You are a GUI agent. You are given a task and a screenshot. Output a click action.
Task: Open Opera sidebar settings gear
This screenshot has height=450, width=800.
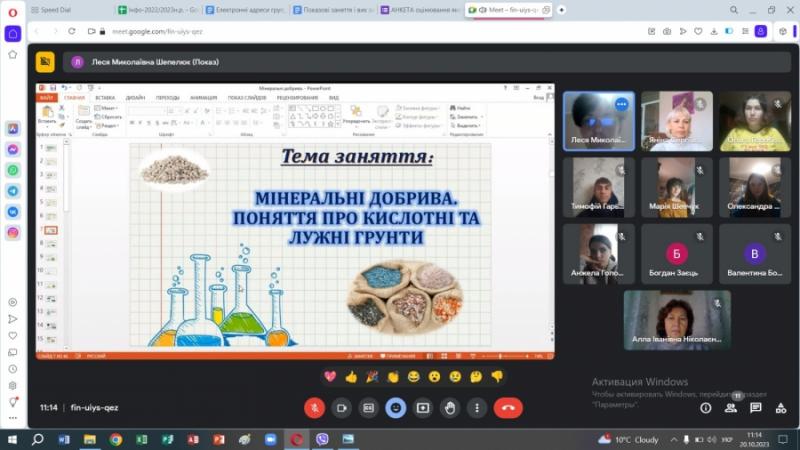pos(13,386)
